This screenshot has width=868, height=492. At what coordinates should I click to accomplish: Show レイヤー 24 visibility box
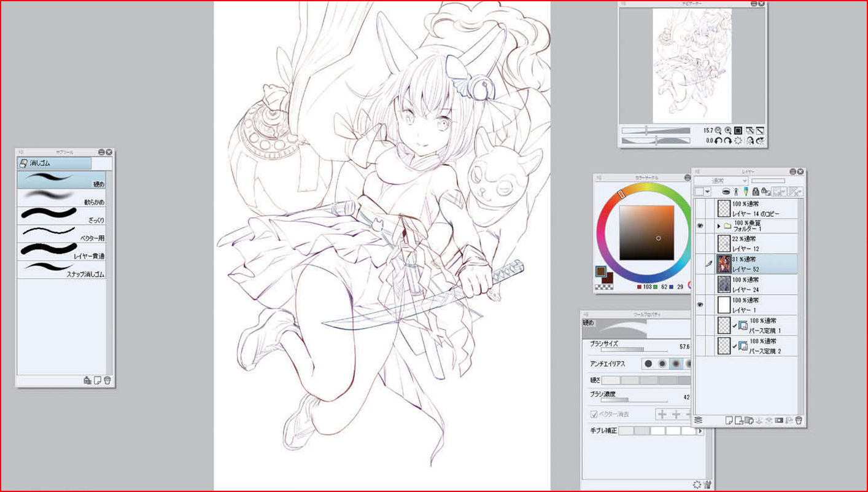700,284
